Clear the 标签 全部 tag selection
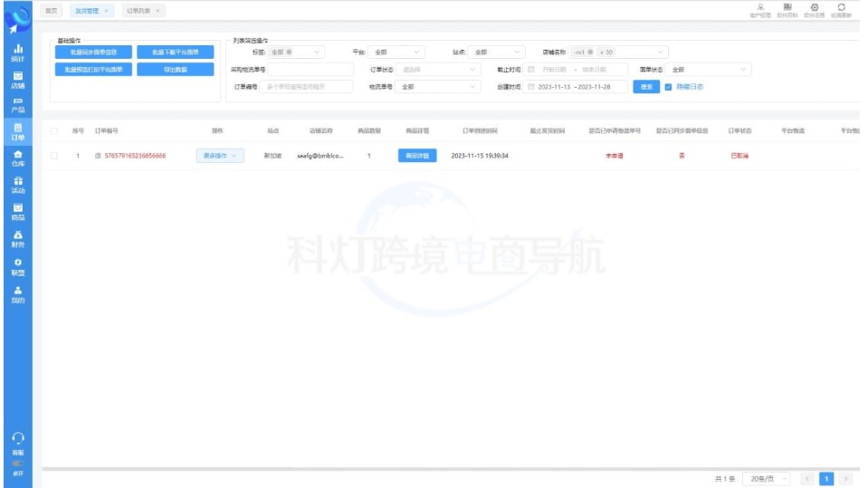This screenshot has width=868, height=488. tap(289, 53)
